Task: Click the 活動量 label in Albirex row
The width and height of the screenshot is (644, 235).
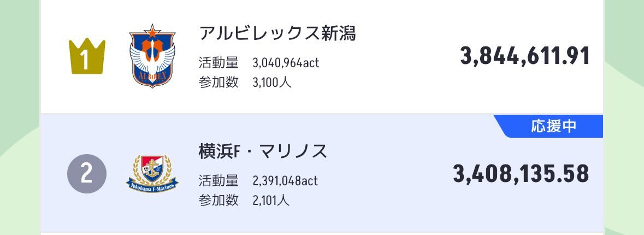Action: pos(218,63)
